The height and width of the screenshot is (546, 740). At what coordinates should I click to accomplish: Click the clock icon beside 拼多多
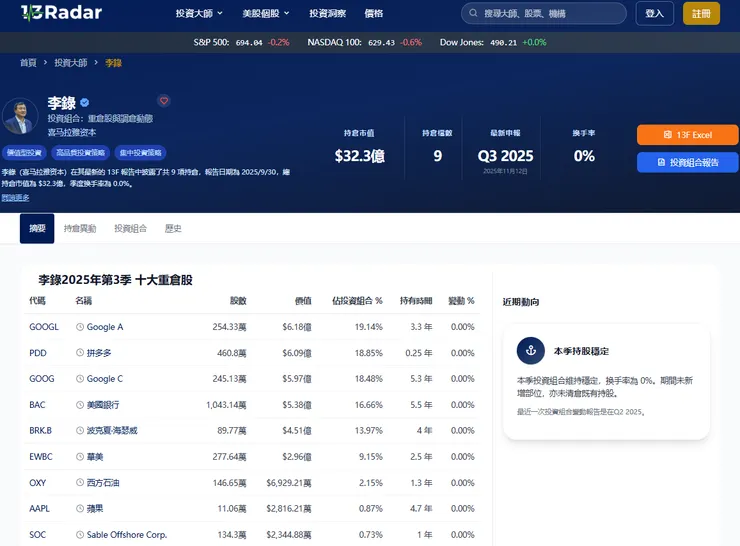pos(80,353)
